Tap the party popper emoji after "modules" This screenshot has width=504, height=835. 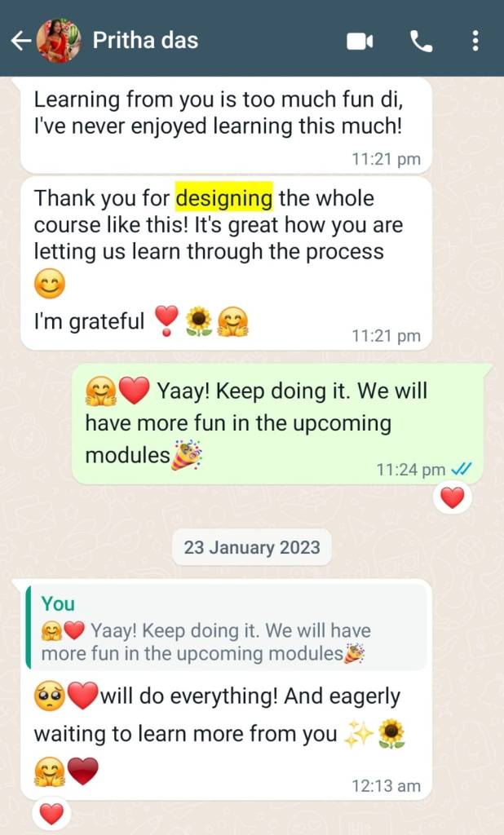point(187,455)
